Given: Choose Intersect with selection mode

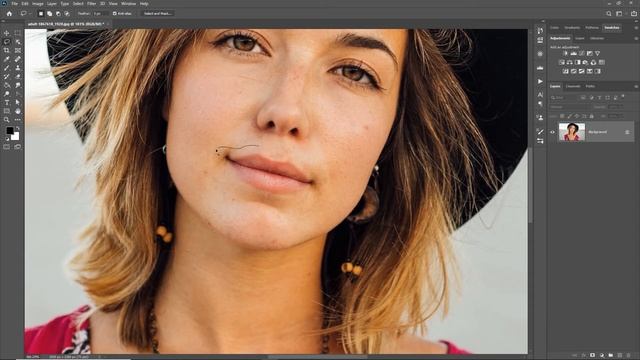Looking at the screenshot, I should 67,13.
